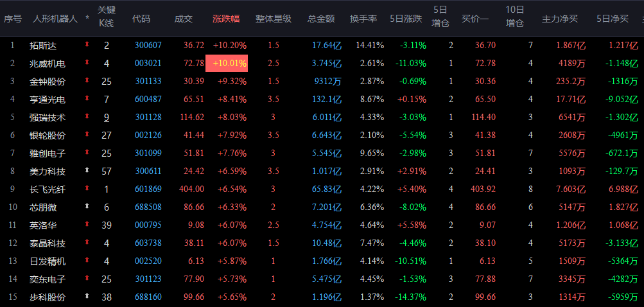The image size is (644, 307).
Task: Sort by 序号 column header
Action: pyautogui.click(x=13, y=19)
